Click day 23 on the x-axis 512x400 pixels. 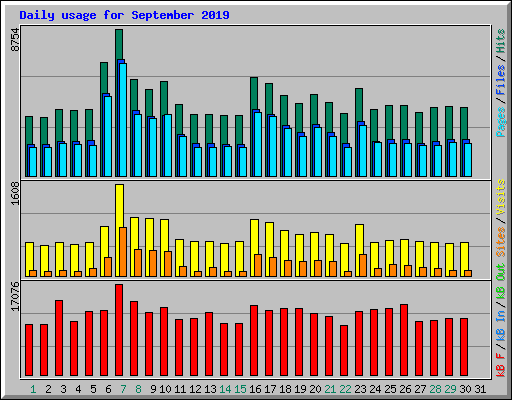coord(360,389)
